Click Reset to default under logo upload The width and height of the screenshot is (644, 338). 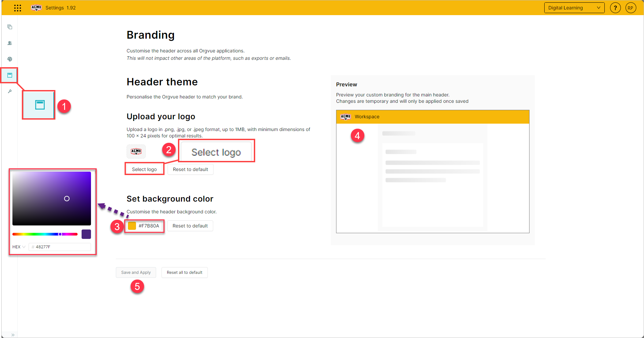190,169
